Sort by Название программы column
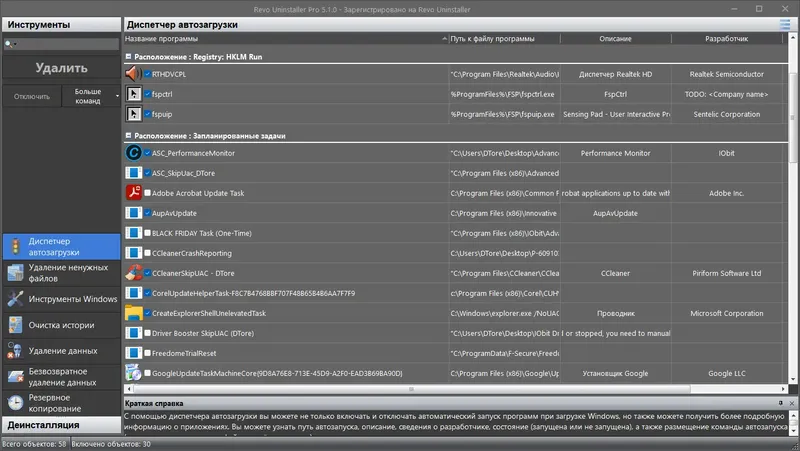800x451 pixels. (286, 39)
